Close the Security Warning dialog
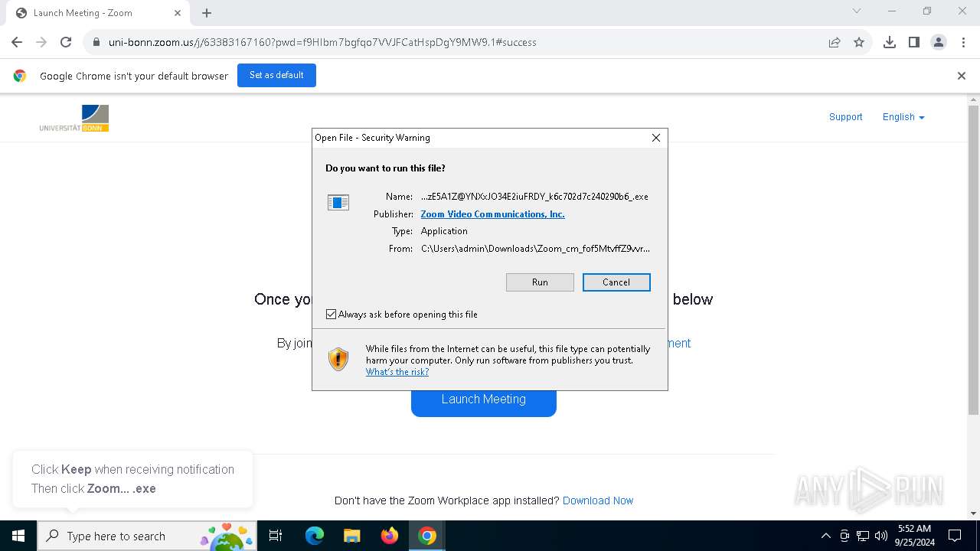This screenshot has width=980, height=551. click(655, 138)
